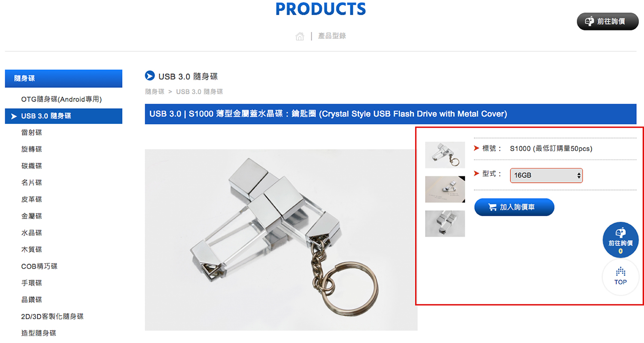The height and width of the screenshot is (343, 644).
Task: Select second product thumbnail image
Action: pos(445,189)
